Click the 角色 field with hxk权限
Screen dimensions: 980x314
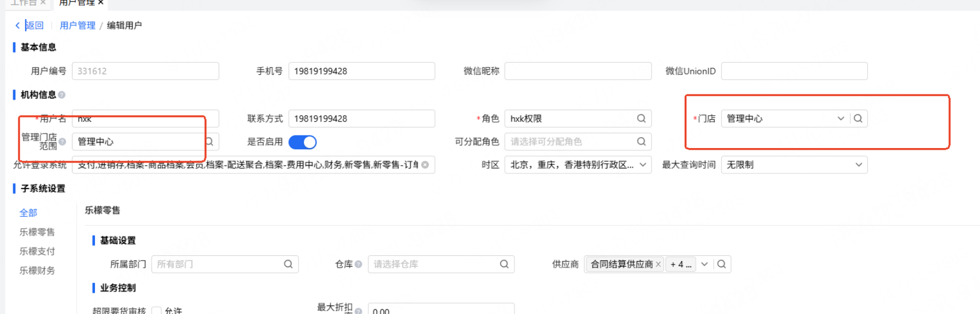pyautogui.click(x=578, y=118)
